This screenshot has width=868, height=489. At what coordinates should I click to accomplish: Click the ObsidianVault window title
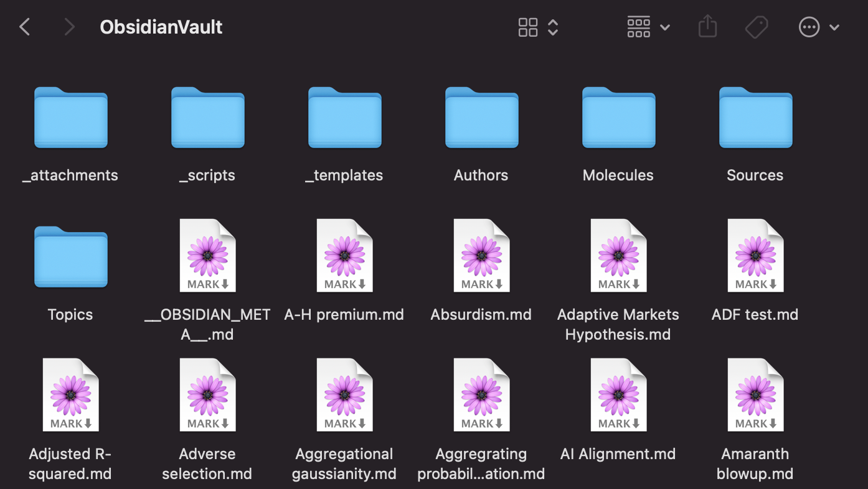[161, 27]
